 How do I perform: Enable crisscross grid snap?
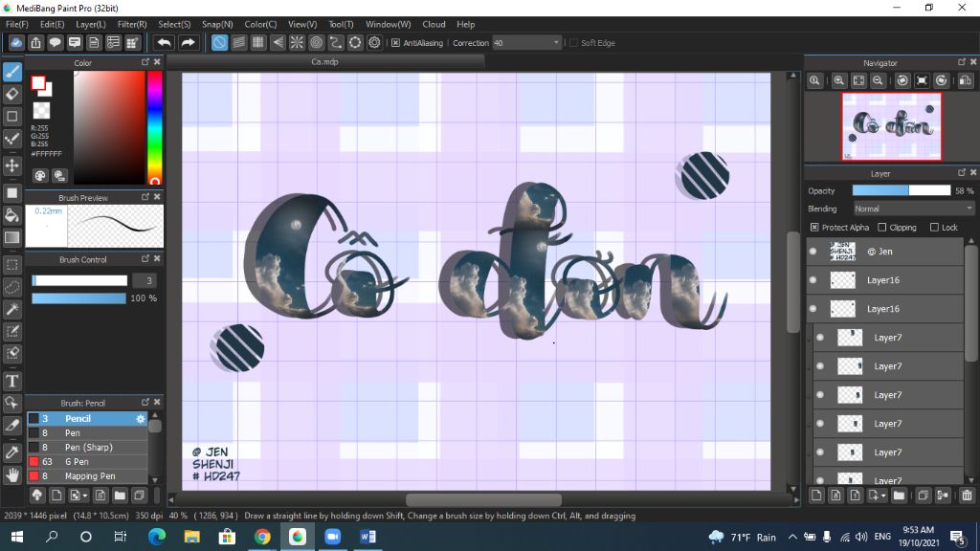tap(258, 42)
